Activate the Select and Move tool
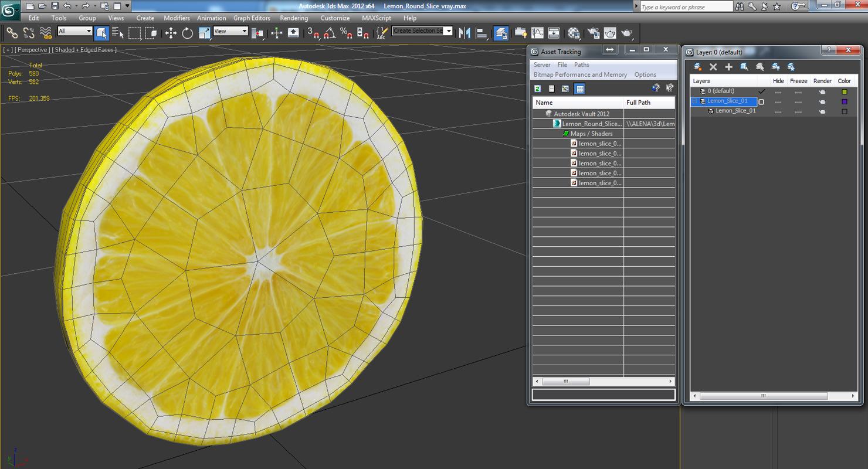The width and height of the screenshot is (868, 469). [x=171, y=33]
